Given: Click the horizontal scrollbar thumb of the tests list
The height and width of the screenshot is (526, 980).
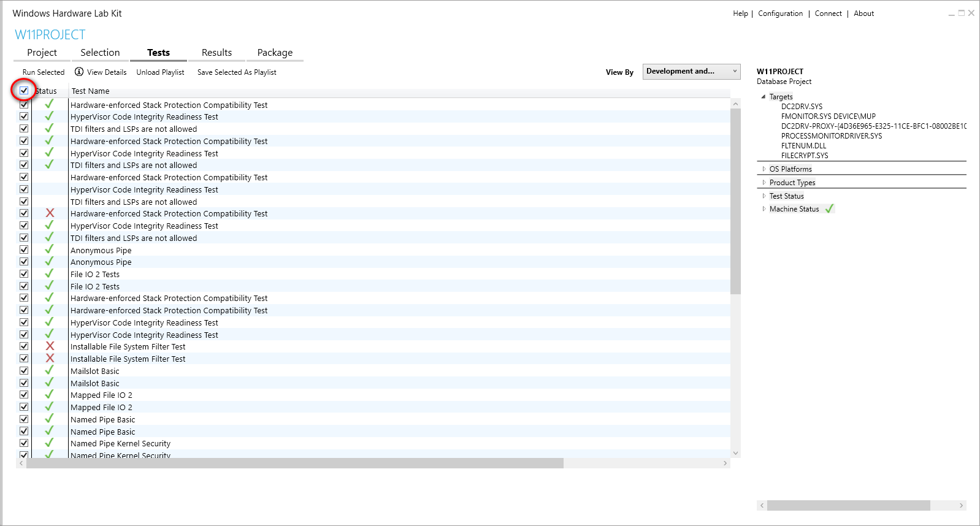Looking at the screenshot, I should tap(294, 463).
